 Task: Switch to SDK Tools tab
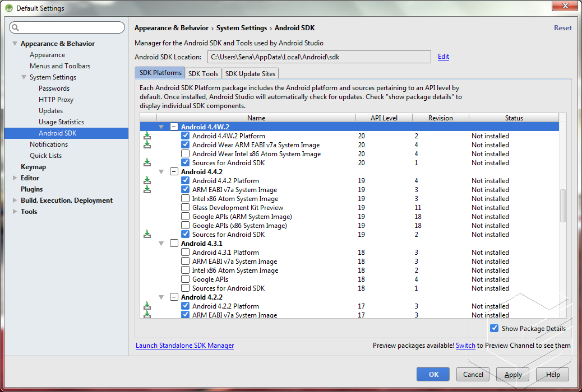(203, 73)
